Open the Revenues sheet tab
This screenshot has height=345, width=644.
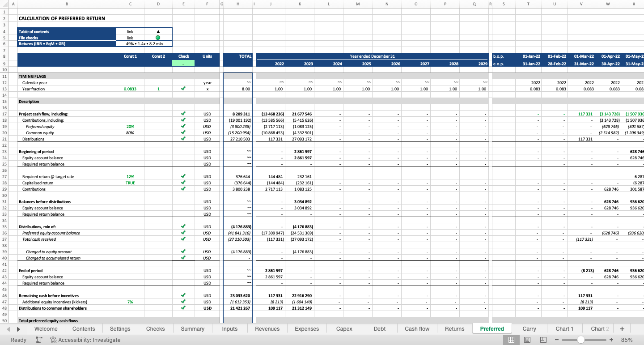pyautogui.click(x=267, y=329)
